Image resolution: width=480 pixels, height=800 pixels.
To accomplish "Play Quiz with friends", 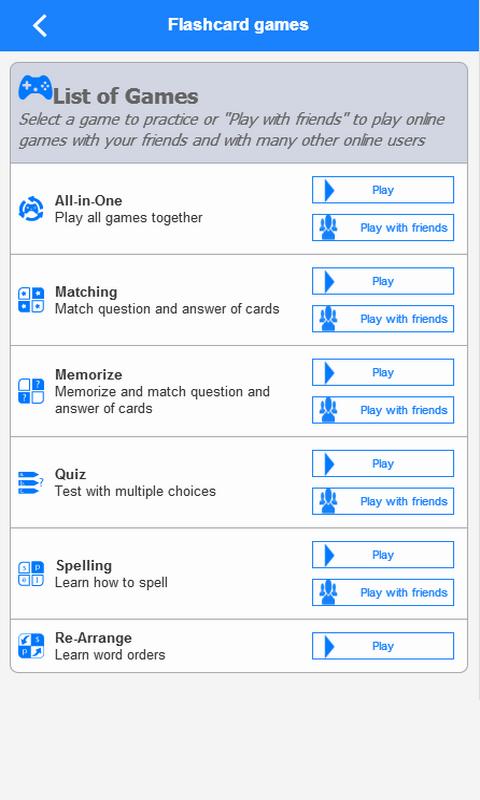I will click(x=383, y=502).
